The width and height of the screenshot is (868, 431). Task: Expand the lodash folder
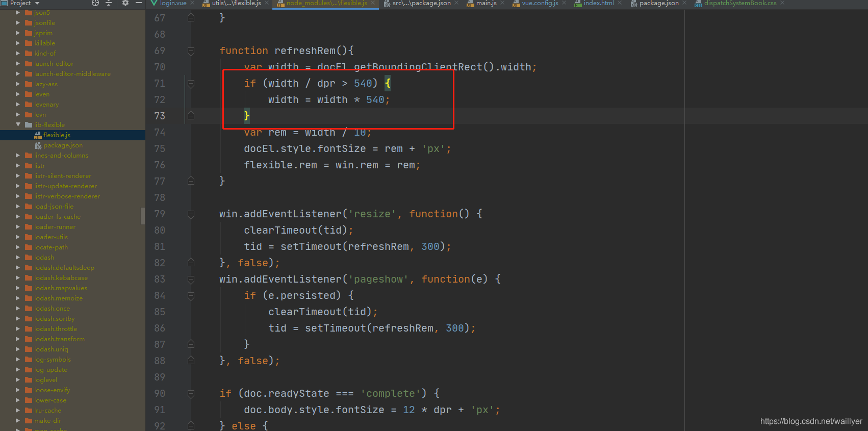click(18, 258)
